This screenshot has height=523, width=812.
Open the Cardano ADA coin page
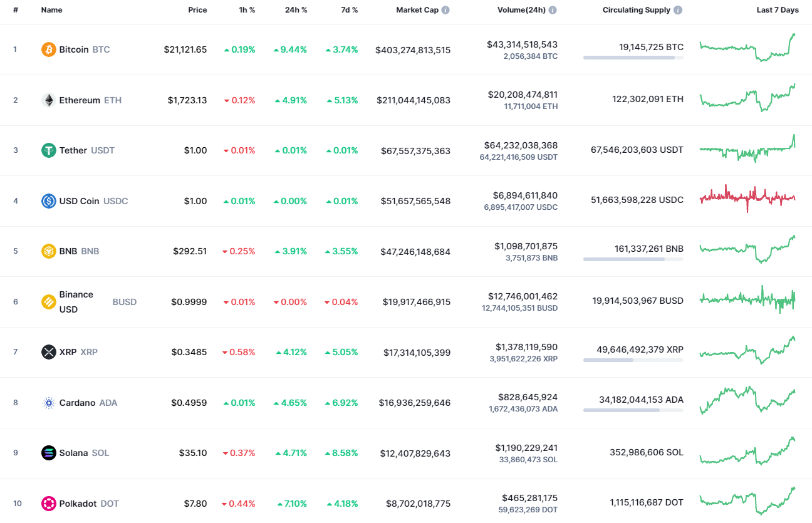79,402
